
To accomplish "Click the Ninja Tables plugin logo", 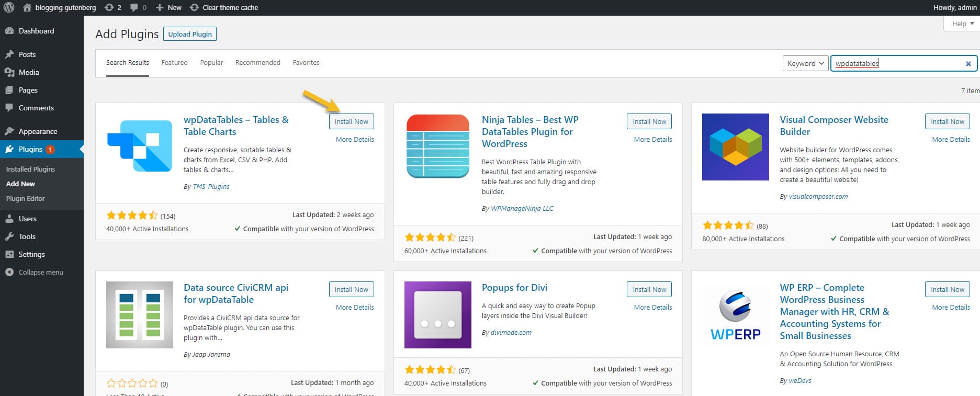I will point(438,146).
